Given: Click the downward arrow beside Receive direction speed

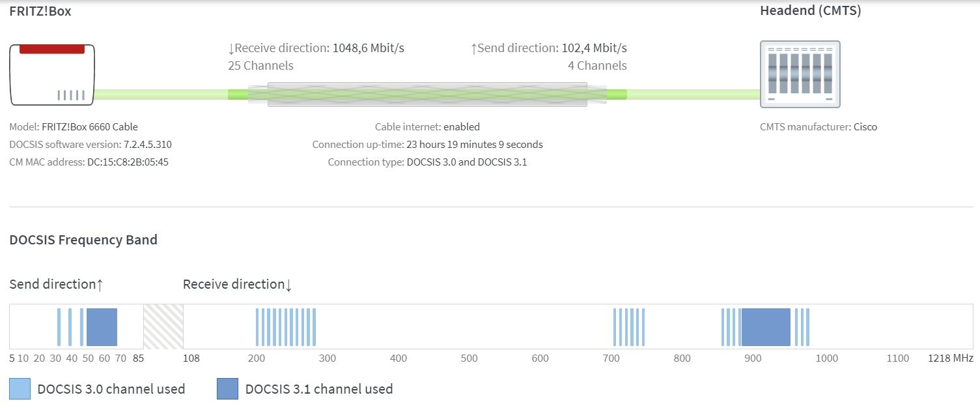Looking at the screenshot, I should click(231, 48).
